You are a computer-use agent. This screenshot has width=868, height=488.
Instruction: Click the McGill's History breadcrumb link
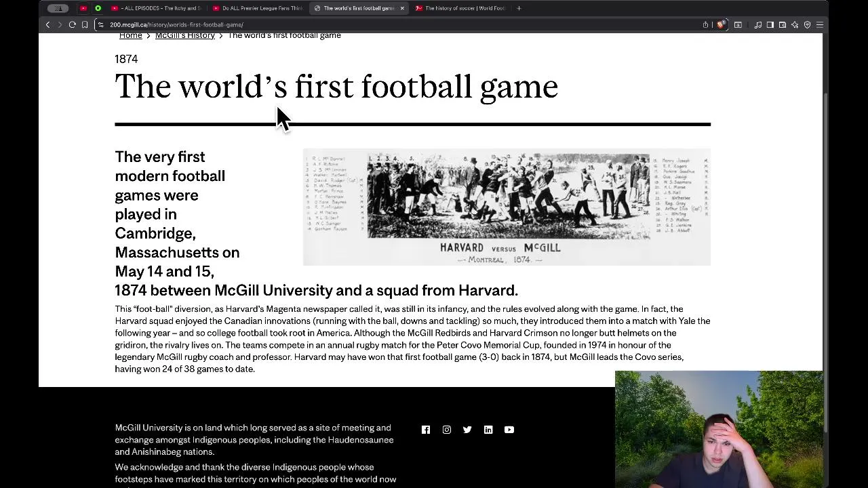tap(185, 35)
